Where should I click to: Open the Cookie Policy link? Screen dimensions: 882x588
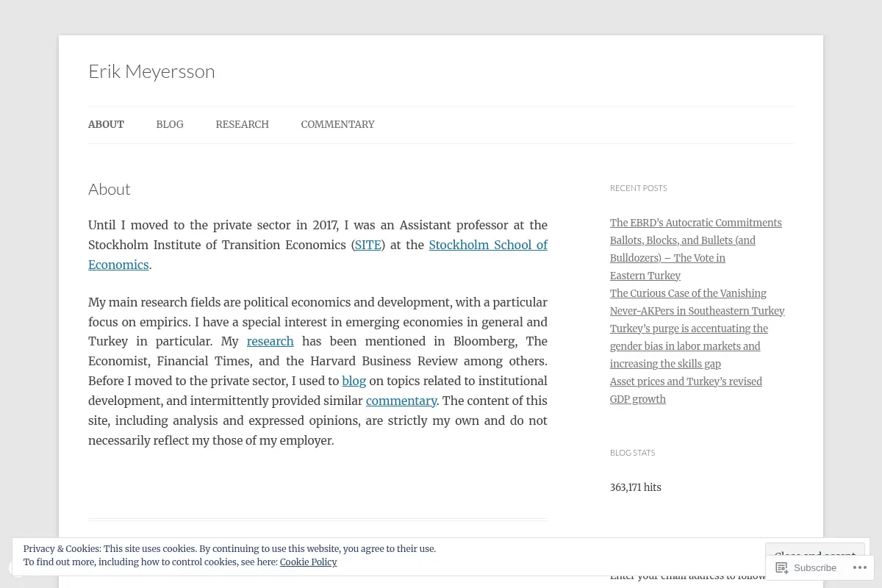pos(308,562)
